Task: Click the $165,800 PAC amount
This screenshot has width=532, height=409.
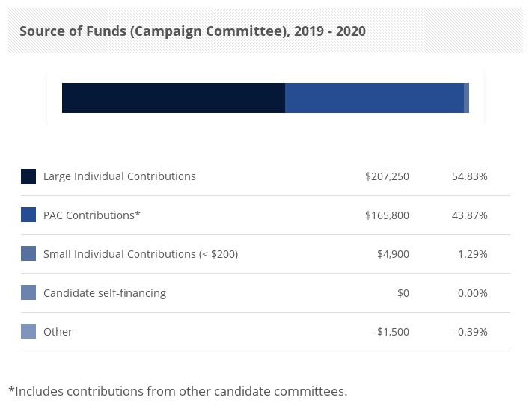Action: click(387, 215)
